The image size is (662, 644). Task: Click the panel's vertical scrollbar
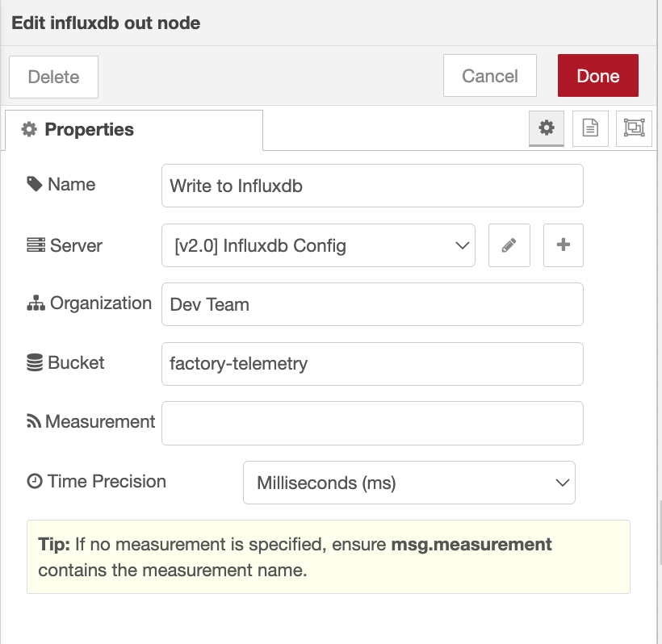[660, 532]
